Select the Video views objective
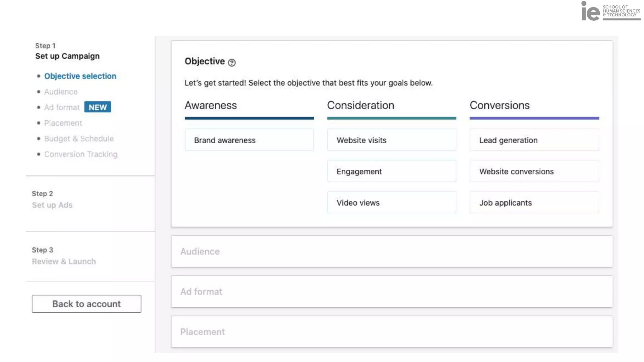This screenshot has height=362, width=644. pyautogui.click(x=391, y=203)
